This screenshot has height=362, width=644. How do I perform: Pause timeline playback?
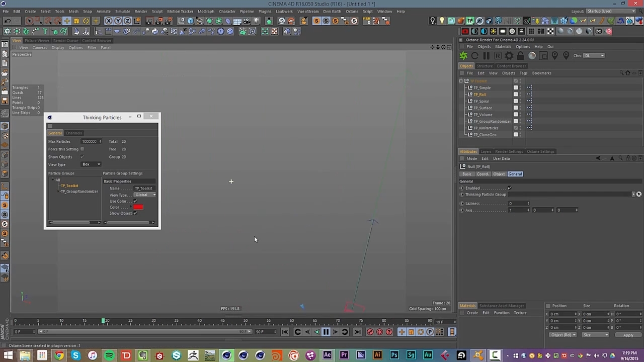(x=326, y=332)
